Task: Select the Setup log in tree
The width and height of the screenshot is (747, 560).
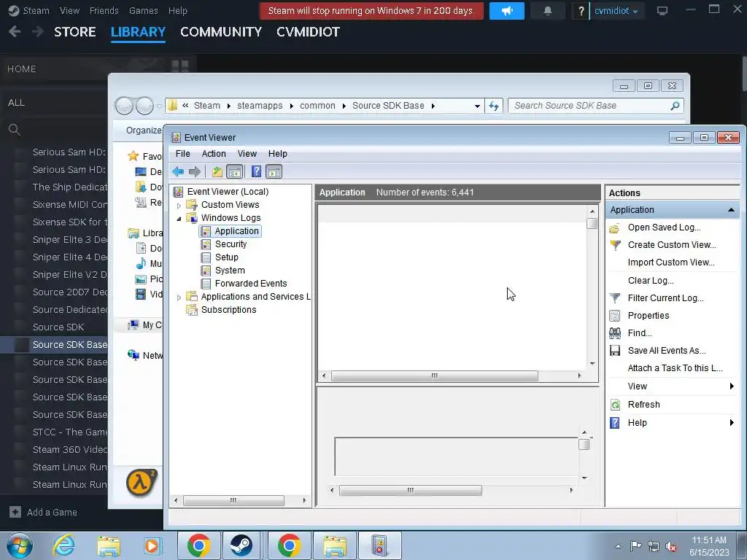Action: point(226,257)
